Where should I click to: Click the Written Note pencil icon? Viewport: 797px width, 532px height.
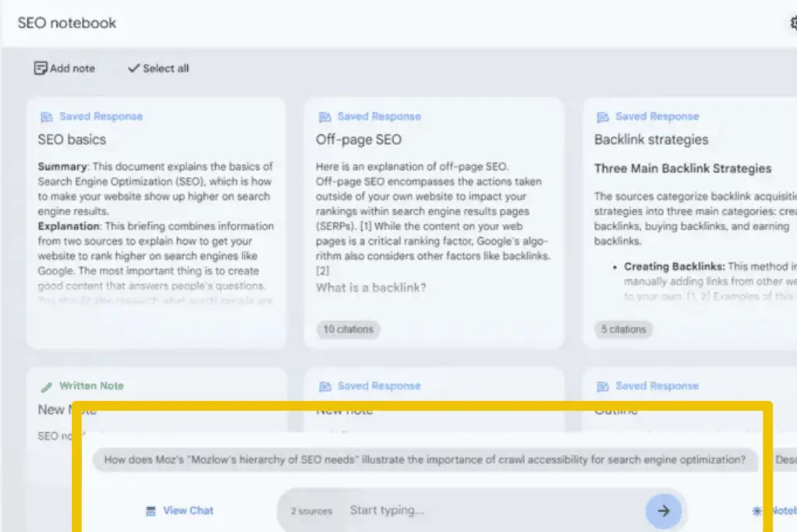(x=46, y=386)
